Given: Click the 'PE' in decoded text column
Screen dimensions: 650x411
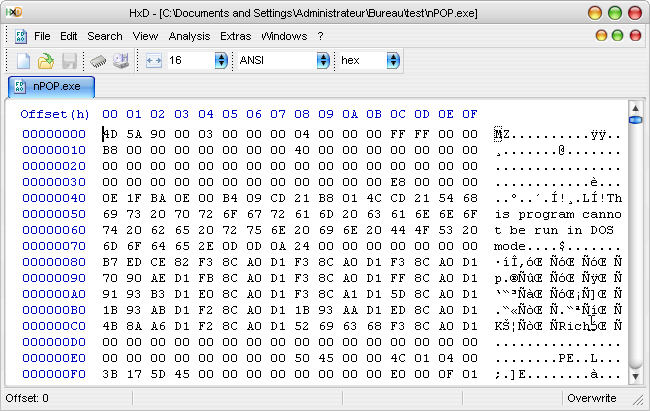Looking at the screenshot, I should coord(566,358).
